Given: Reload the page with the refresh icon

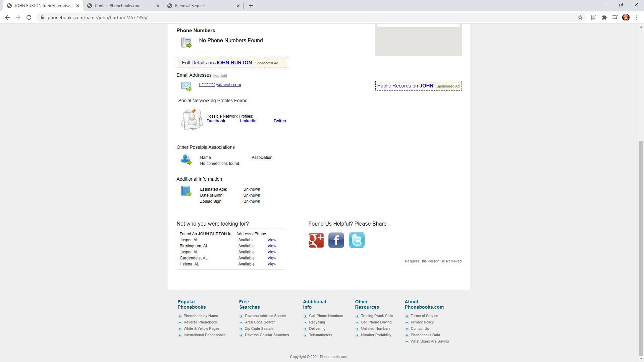Looking at the screenshot, I should point(29,17).
